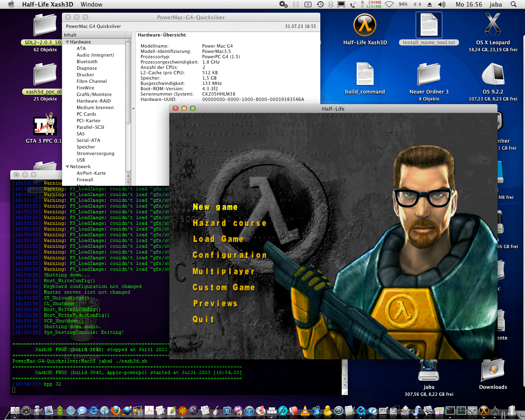Screen dimensions: 525x420
Task: Launch Safari from the Dock
Action: pyautogui.click(x=71, y=411)
